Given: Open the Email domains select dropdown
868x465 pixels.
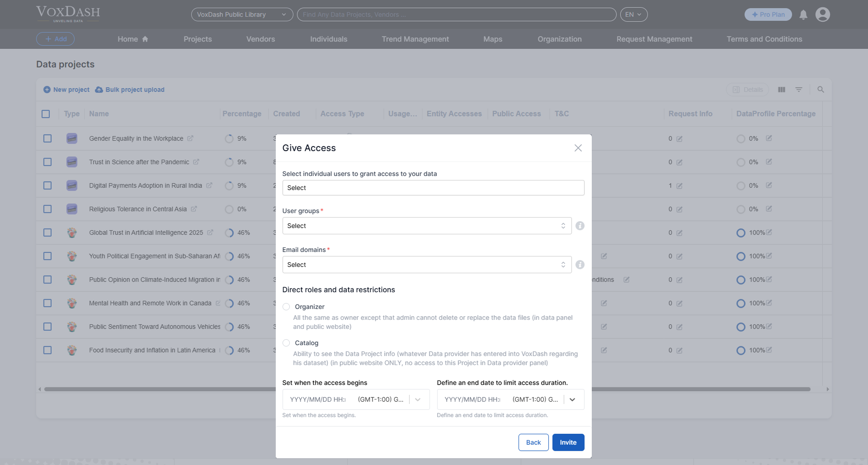Looking at the screenshot, I should pos(427,265).
